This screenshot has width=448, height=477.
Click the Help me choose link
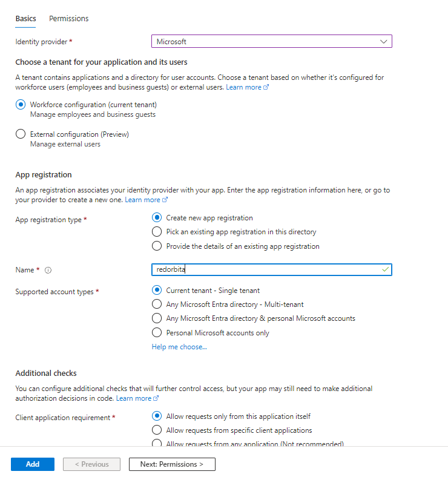coord(179,347)
